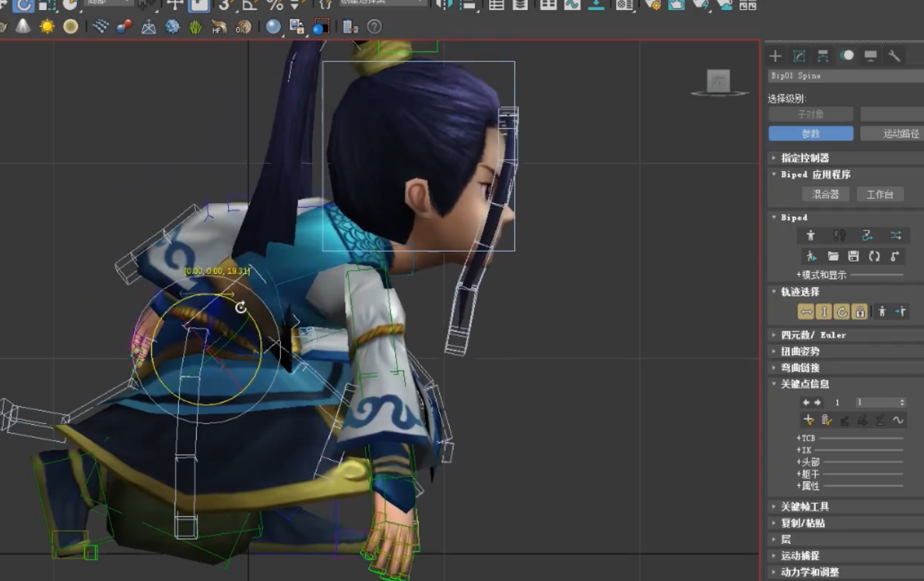Click the Figure Mode icon in Biped rollout
Viewport: 924px width, 581px height.
(x=811, y=235)
